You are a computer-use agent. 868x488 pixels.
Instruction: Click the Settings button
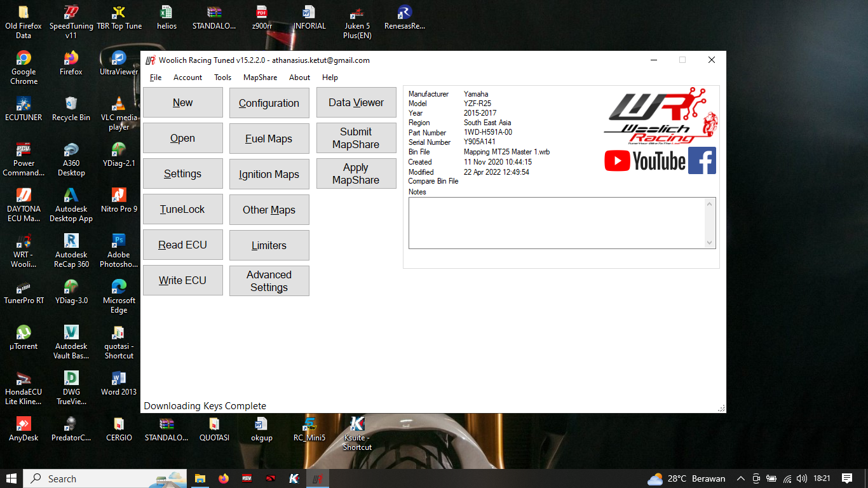pos(182,173)
